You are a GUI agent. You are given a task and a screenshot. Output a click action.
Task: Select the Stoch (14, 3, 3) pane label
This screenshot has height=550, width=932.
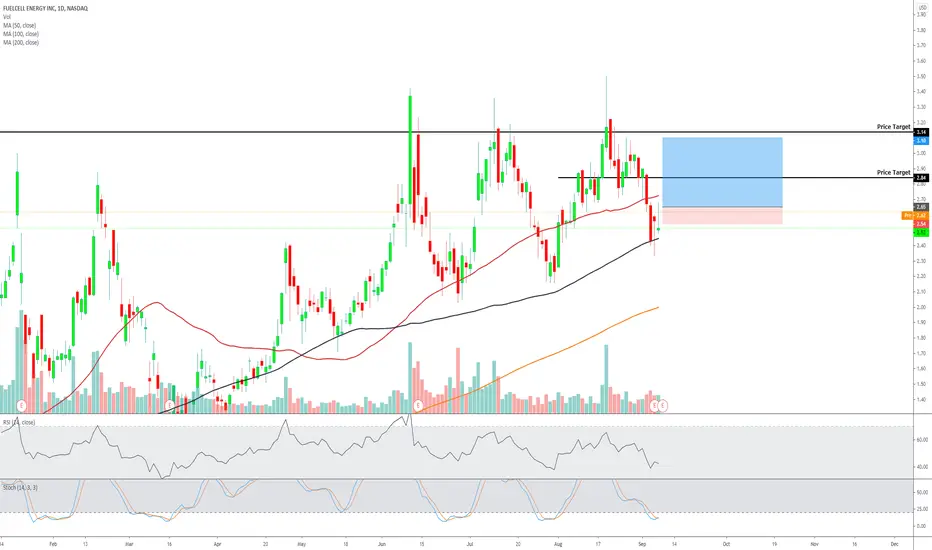(20, 488)
